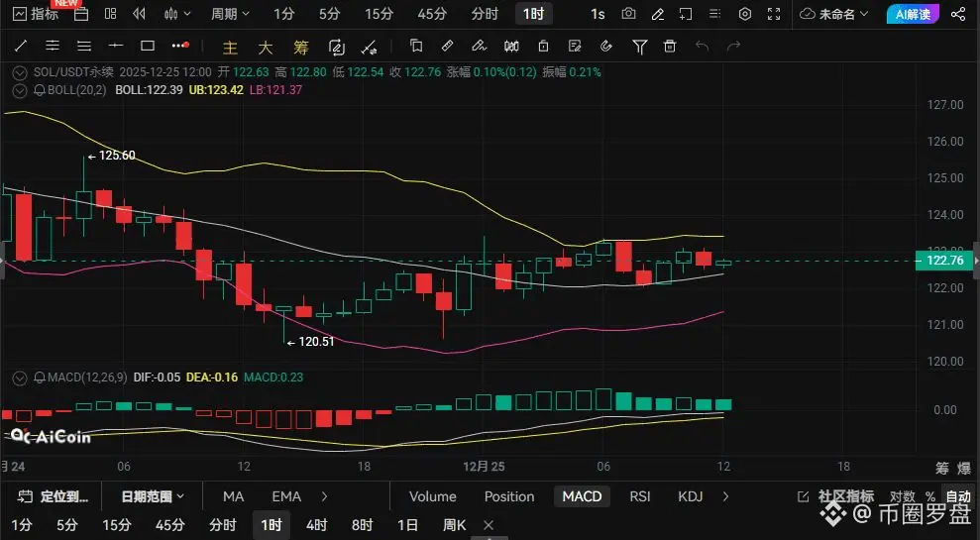980x540 pixels.
Task: Select the 1时 interval in top toolbar
Action: point(534,14)
